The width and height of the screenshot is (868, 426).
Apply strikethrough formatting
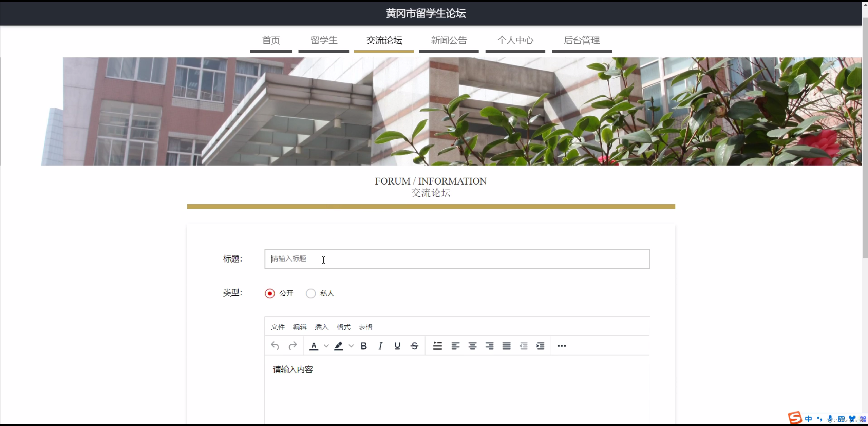(414, 346)
